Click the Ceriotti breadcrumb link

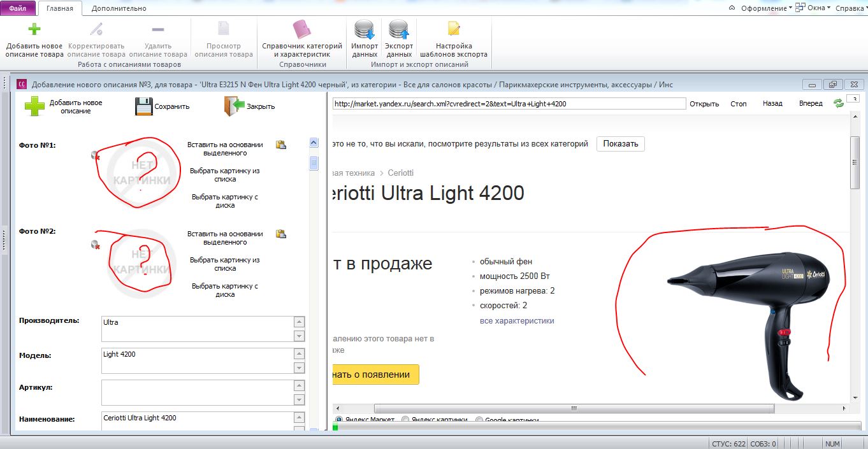(x=400, y=173)
